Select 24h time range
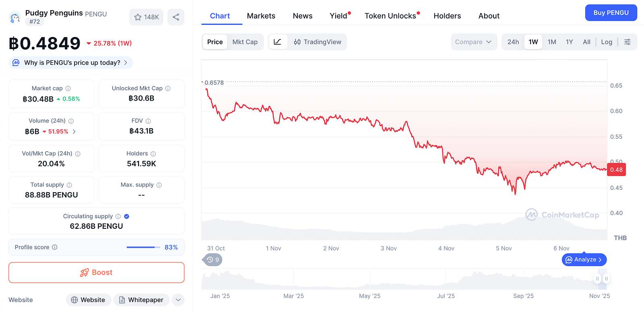The image size is (644, 312). coord(513,42)
